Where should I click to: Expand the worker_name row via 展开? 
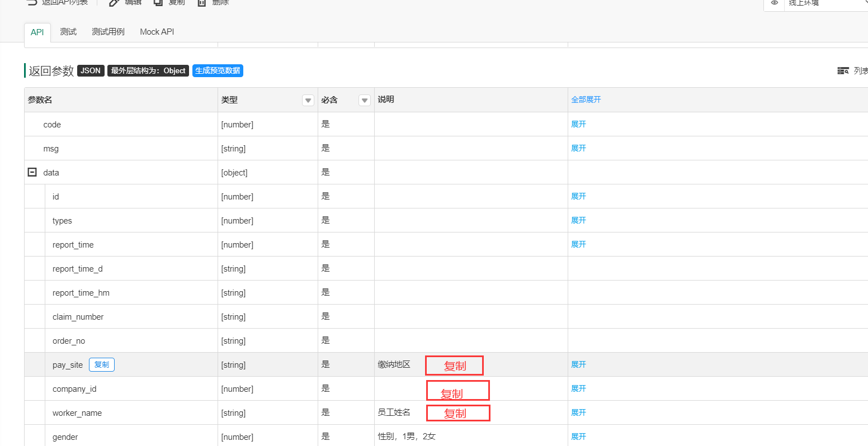click(578, 412)
